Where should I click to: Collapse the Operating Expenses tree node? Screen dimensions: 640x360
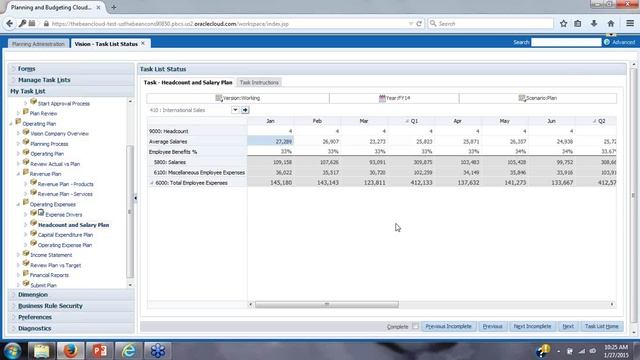coord(18,204)
